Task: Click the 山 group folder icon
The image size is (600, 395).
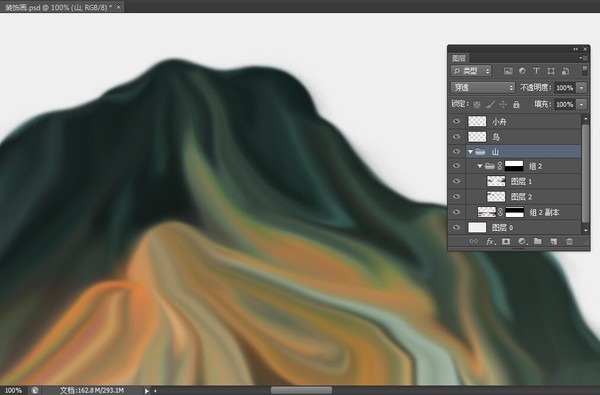Action: pyautogui.click(x=480, y=152)
